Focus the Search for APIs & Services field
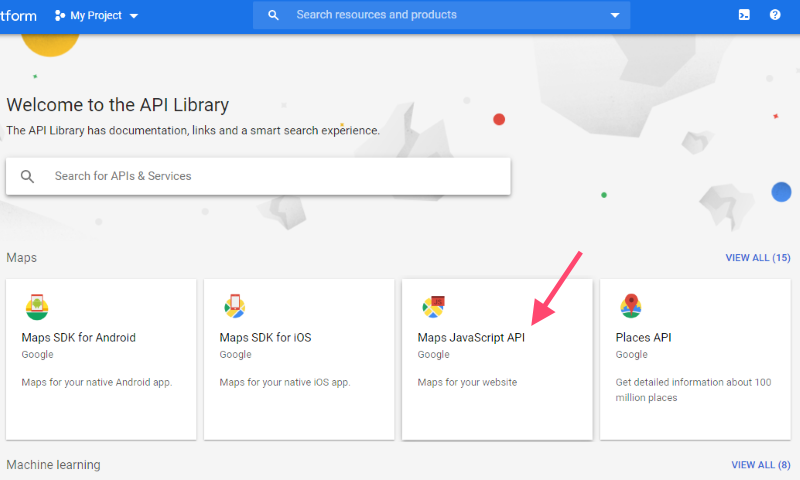The height and width of the screenshot is (480, 800). click(258, 176)
